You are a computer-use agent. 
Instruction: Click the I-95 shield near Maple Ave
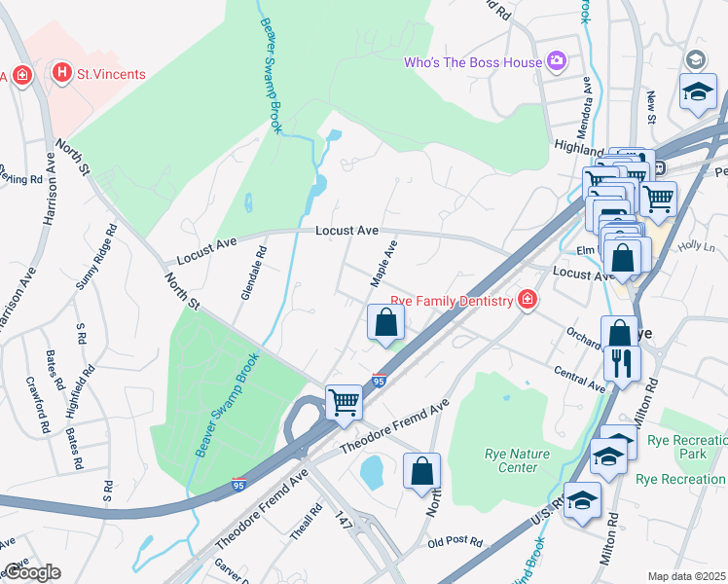point(379,381)
